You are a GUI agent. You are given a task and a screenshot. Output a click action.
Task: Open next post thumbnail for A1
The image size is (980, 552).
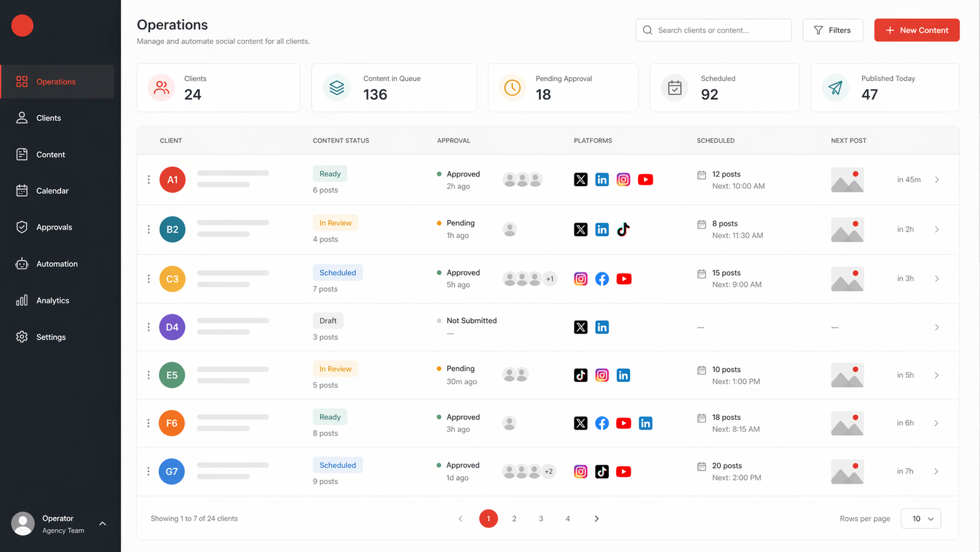click(x=848, y=180)
